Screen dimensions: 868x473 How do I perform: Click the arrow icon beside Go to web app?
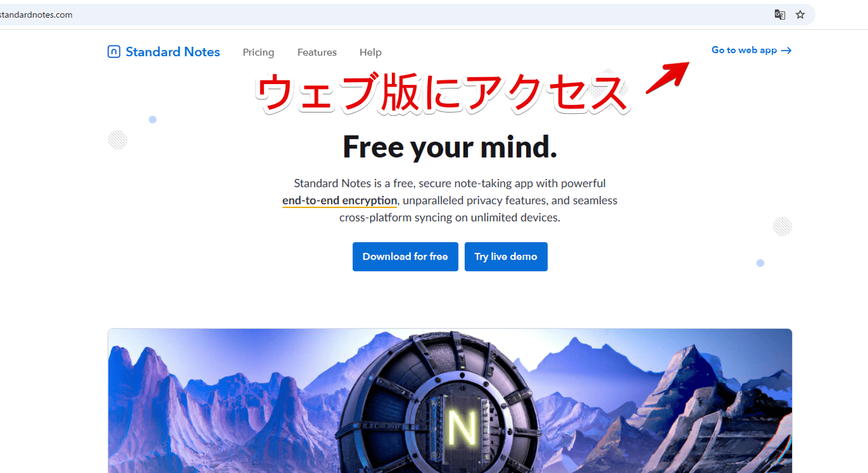(x=786, y=50)
